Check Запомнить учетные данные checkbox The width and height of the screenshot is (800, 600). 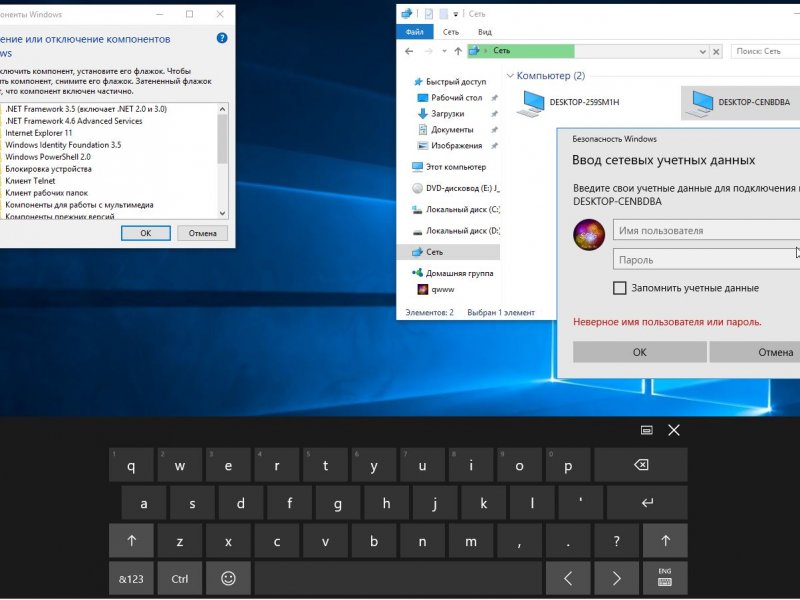point(619,288)
